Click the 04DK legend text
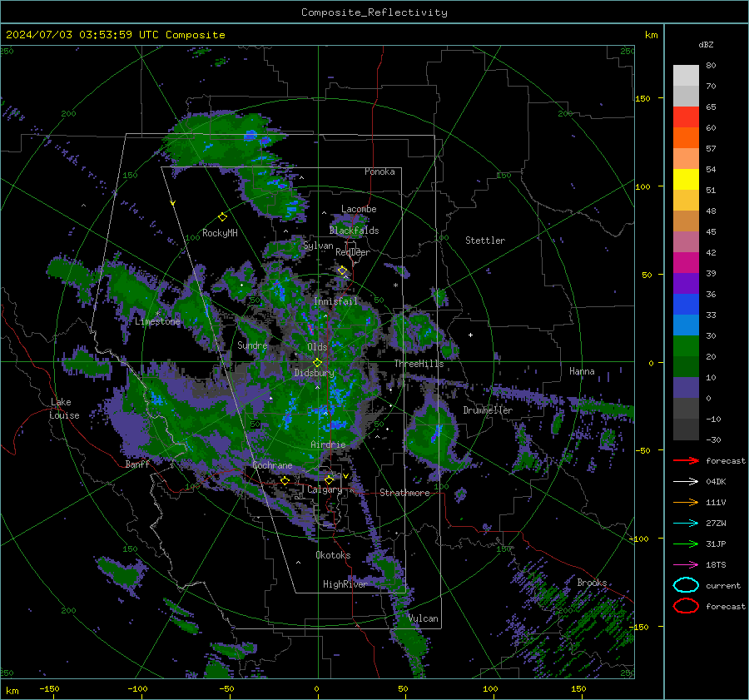 point(716,482)
